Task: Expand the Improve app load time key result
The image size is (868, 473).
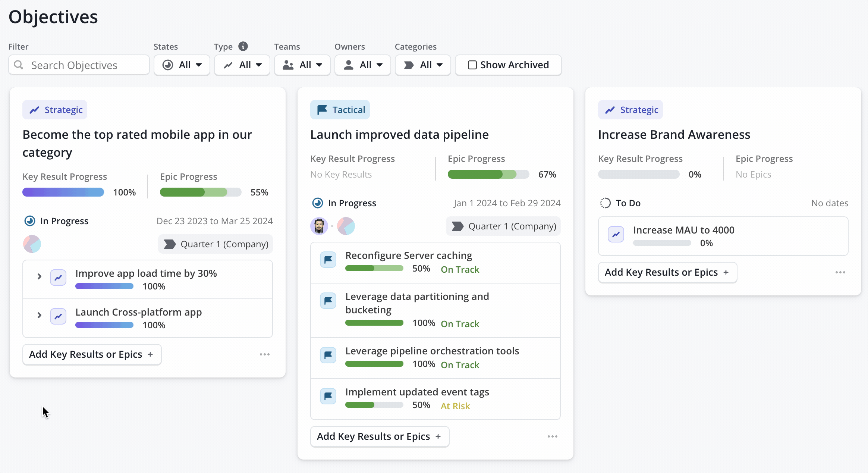Action: (x=40, y=276)
